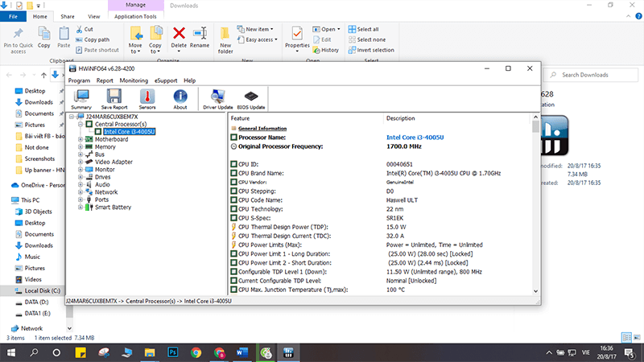Launch BIOS Update tool
Viewport: 644px width, 362px height.
[251, 100]
